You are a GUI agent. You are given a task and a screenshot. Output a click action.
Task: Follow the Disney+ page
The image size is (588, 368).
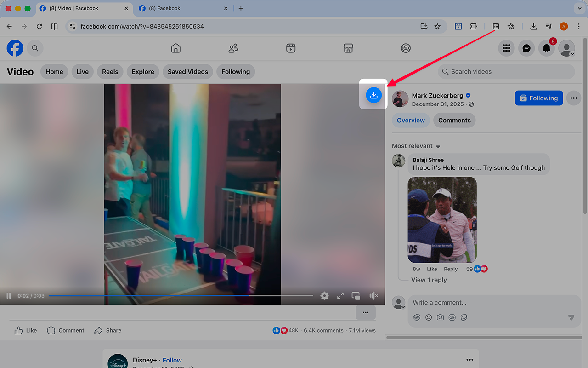(x=172, y=360)
